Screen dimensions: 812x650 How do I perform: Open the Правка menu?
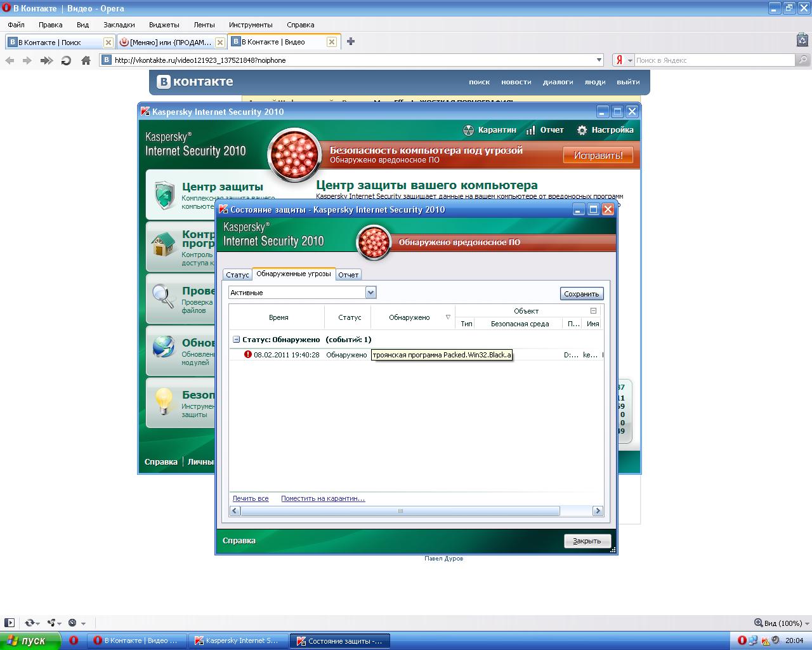coord(50,25)
